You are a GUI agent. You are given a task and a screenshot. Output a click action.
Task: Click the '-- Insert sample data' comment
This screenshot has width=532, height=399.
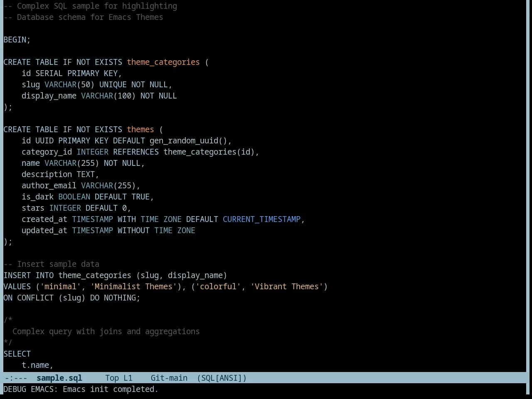[x=52, y=264]
